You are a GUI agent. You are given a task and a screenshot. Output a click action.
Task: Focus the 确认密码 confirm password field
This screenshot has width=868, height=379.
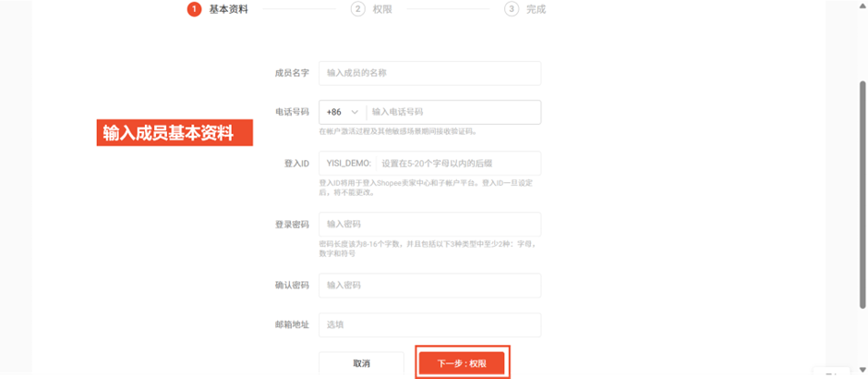429,286
